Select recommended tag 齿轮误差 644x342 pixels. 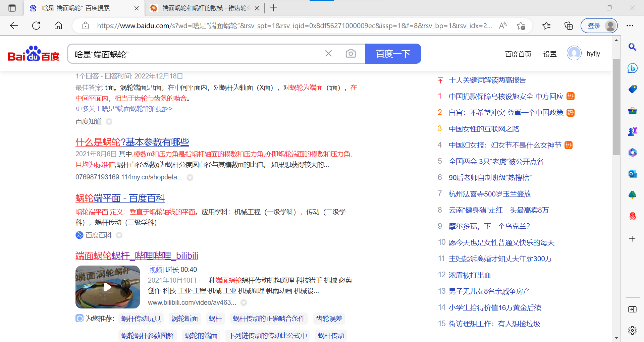(329, 319)
